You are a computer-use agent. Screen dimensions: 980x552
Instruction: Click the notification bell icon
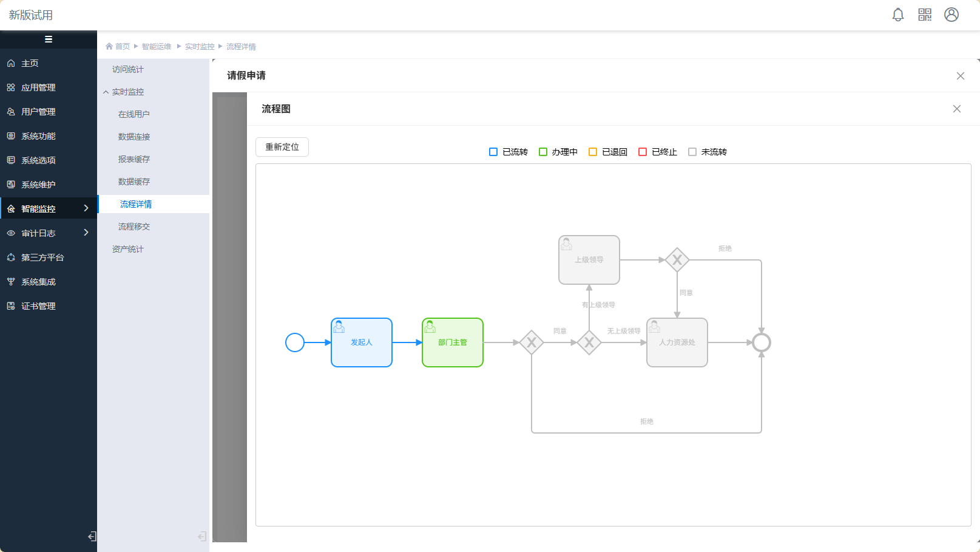(898, 15)
